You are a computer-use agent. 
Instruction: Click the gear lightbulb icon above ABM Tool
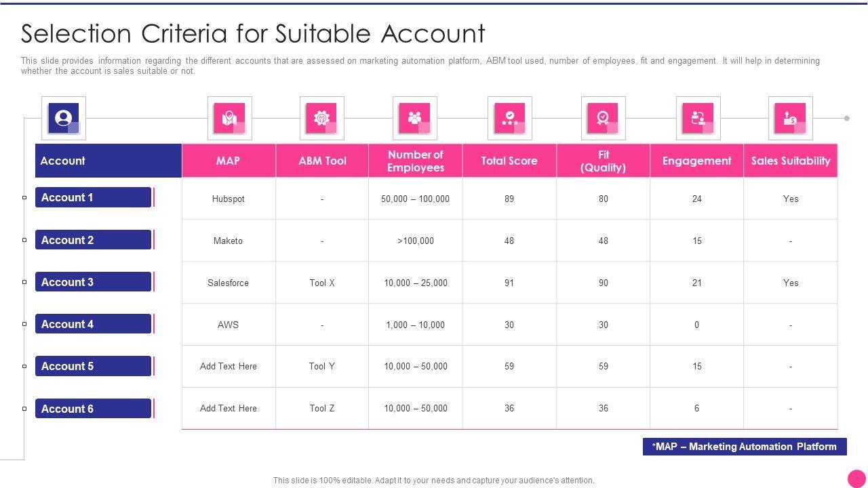(321, 118)
